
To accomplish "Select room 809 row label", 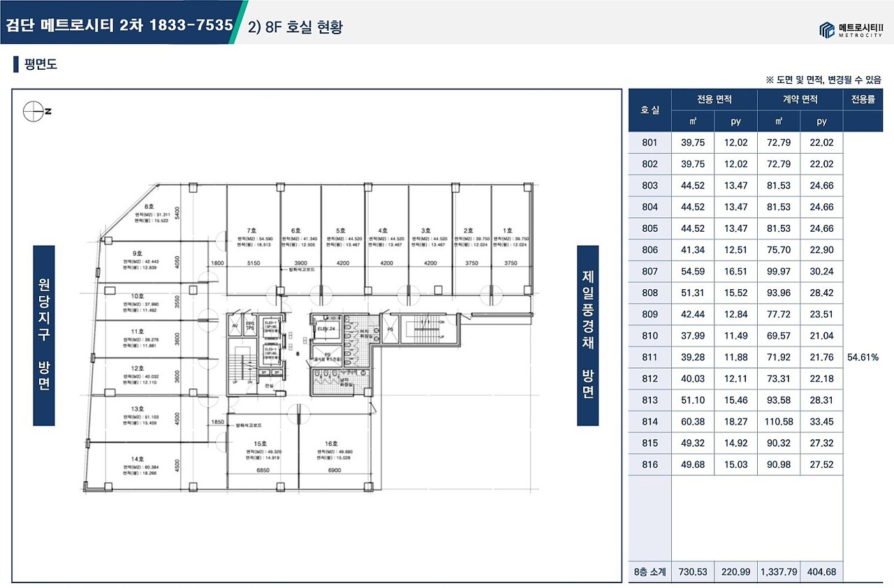I will pos(650,314).
